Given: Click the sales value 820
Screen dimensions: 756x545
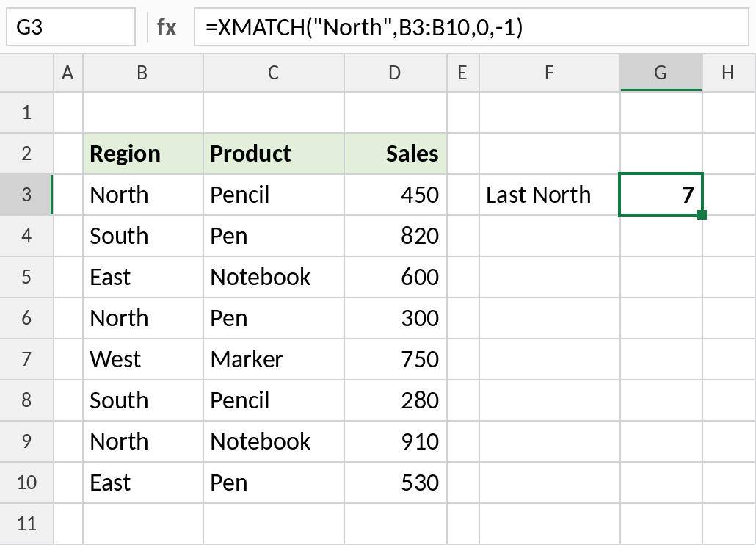Looking at the screenshot, I should [396, 236].
